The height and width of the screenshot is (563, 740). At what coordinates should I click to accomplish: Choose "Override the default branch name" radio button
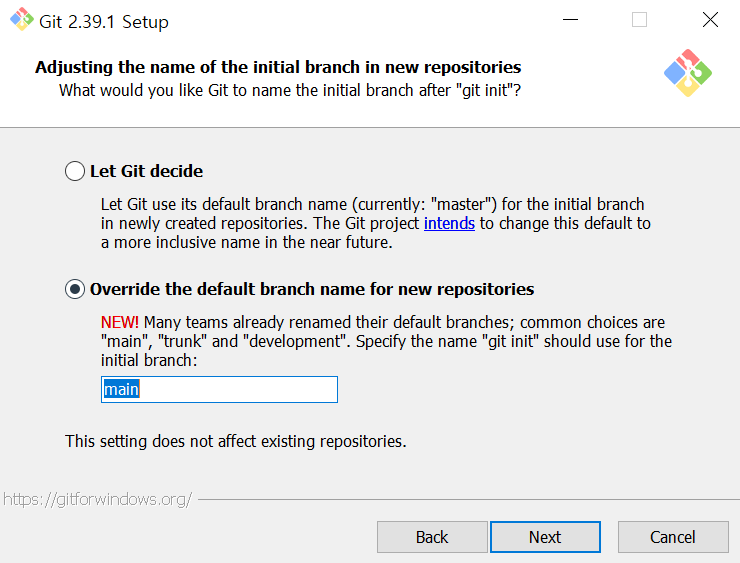pos(75,289)
